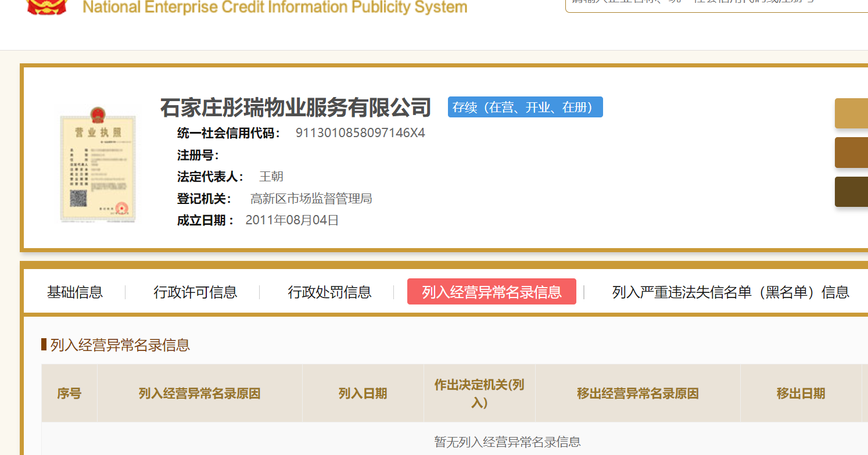Select the credit code 9113010858097146X4
The width and height of the screenshot is (868, 455).
360,133
